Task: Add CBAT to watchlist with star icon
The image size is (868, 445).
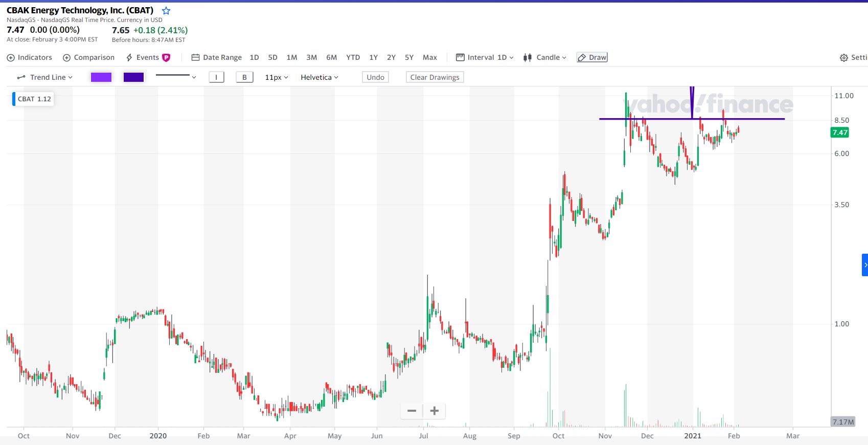Action: tap(166, 11)
